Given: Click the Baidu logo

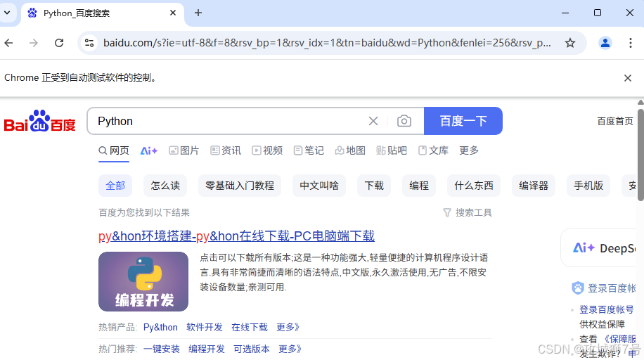Looking at the screenshot, I should point(40,121).
